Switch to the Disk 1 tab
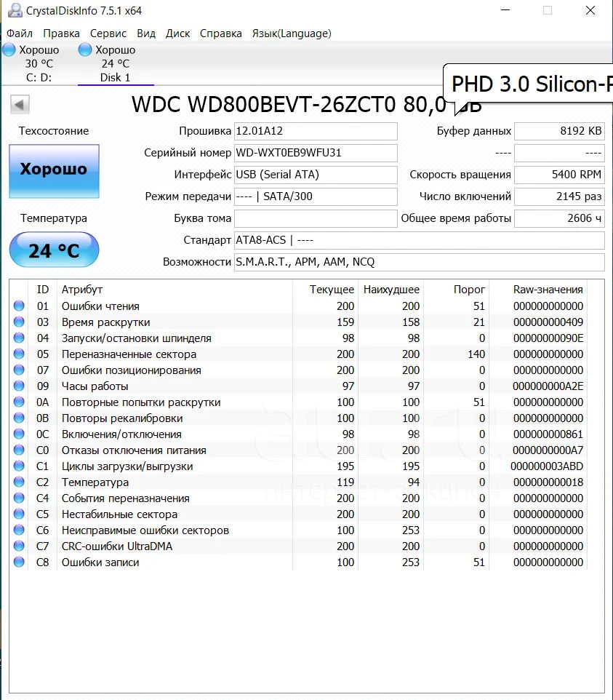 point(116,63)
